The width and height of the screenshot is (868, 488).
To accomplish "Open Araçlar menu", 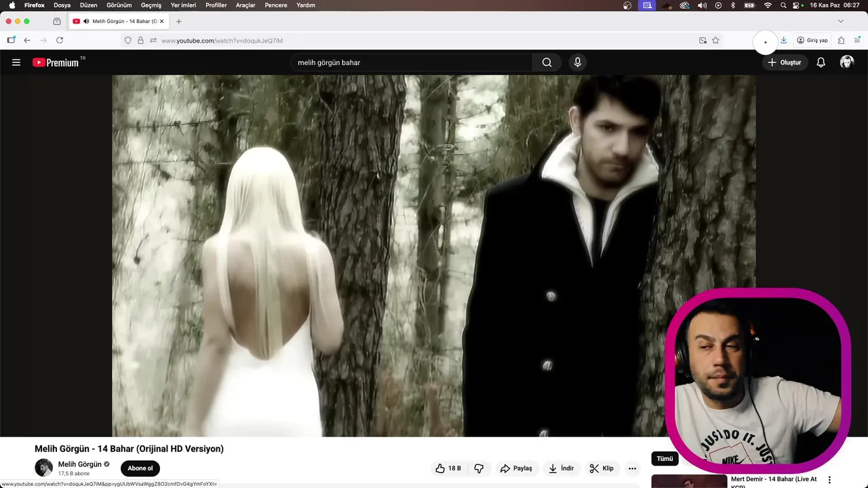I will 245,5.
